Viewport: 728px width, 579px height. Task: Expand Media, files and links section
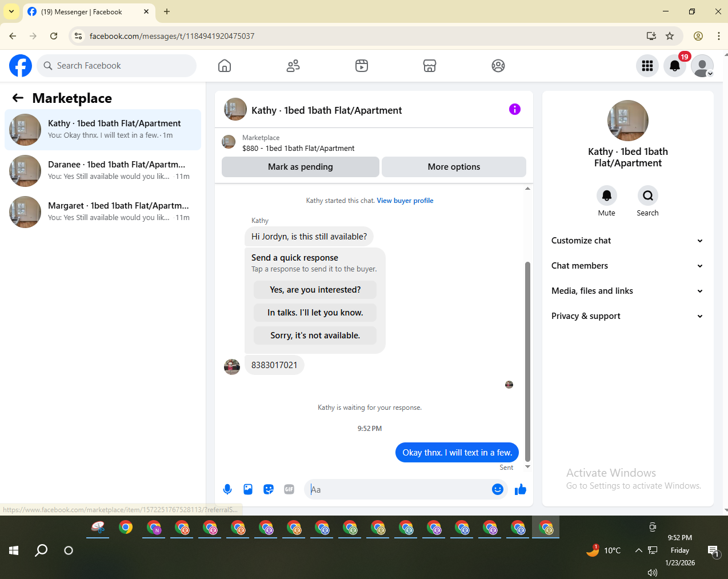tap(627, 291)
